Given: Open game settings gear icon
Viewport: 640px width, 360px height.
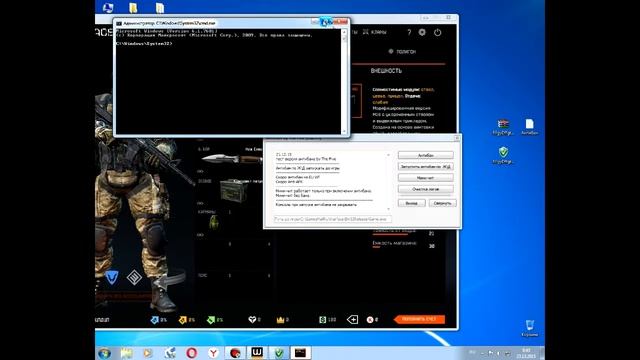Looking at the screenshot, I should click(422, 32).
